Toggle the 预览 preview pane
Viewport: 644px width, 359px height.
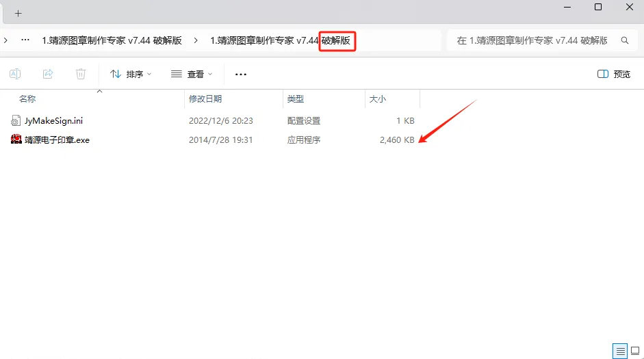(614, 75)
